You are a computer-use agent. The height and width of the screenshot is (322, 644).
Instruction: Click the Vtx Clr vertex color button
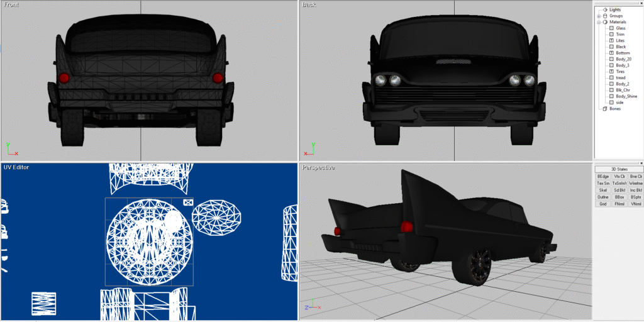[619, 177]
